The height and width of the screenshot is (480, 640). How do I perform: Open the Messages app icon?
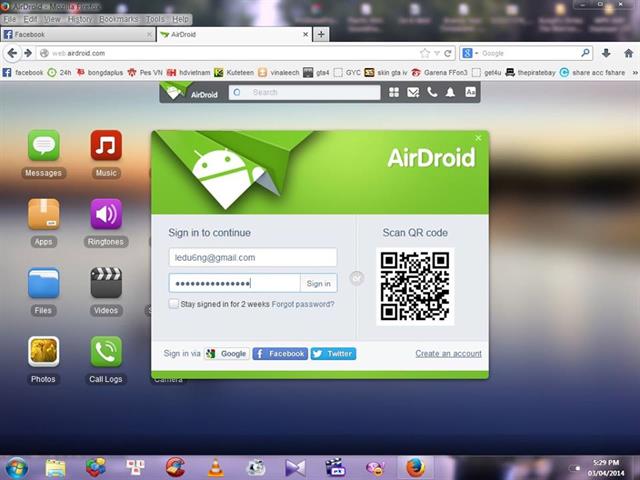[44, 146]
